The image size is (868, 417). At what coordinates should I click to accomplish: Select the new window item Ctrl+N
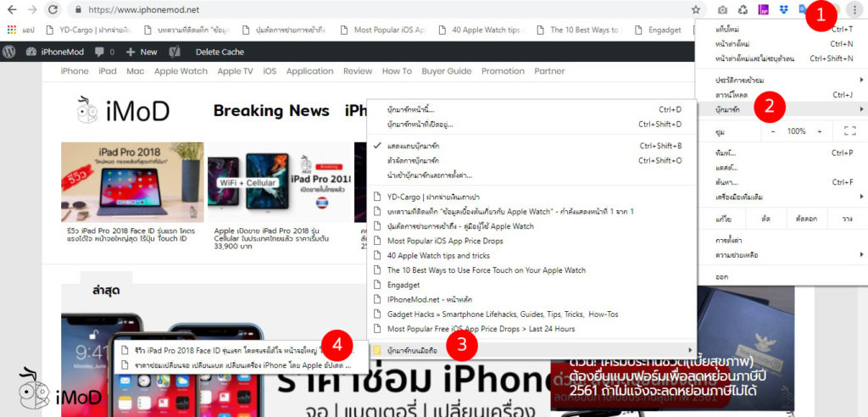coord(782,44)
